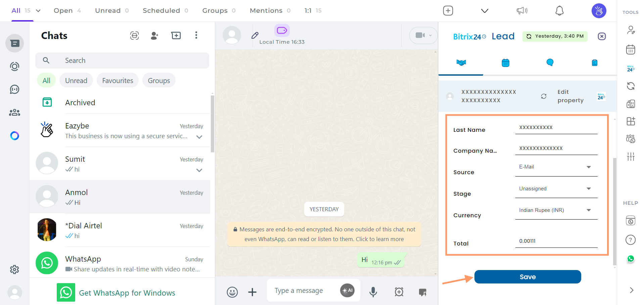
Task: Open the clipboard notes tab in Lead panel
Action: click(594, 63)
